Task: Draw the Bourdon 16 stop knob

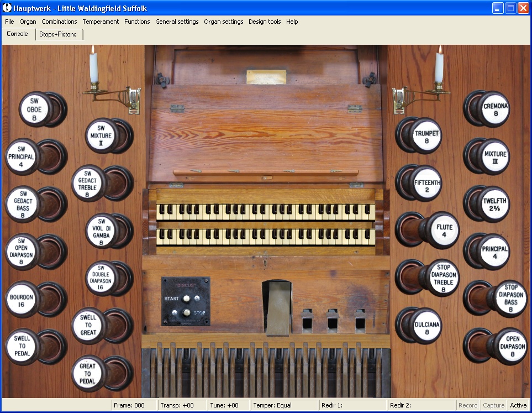Action: click(x=22, y=300)
